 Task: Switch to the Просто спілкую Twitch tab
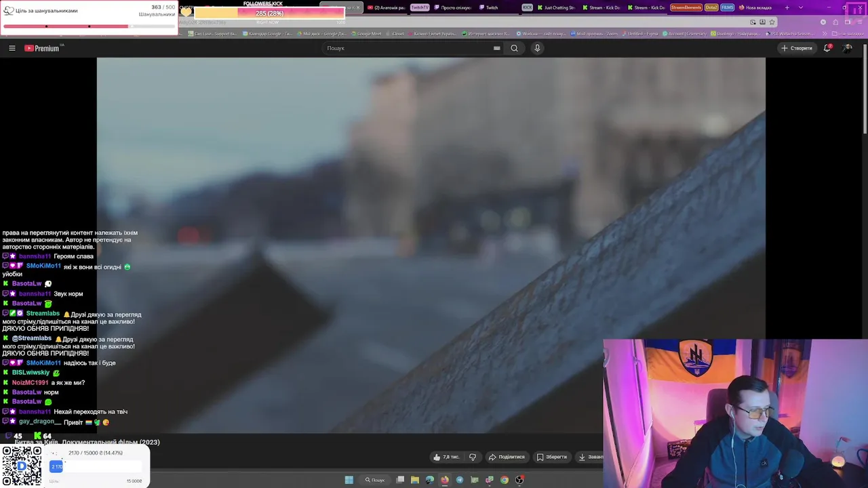click(454, 7)
